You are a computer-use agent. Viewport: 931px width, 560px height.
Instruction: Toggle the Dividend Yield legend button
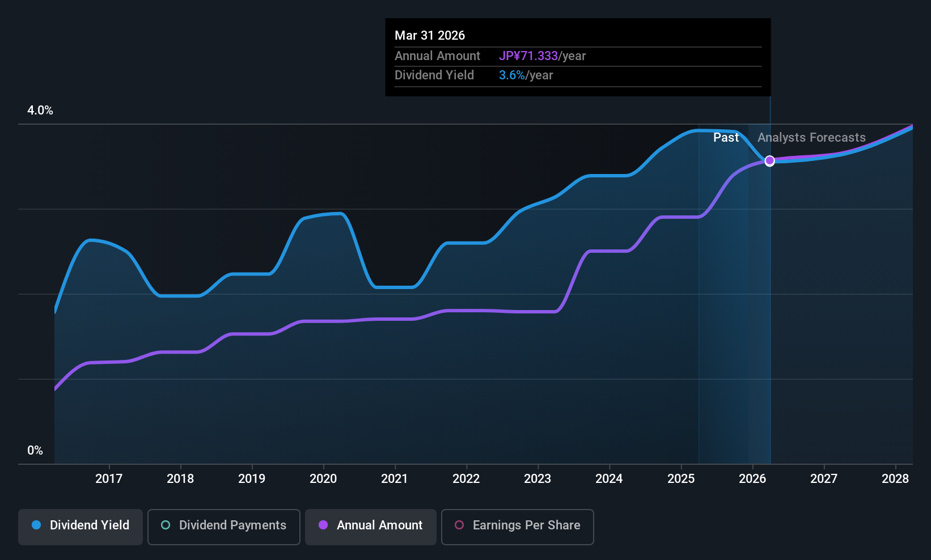(81, 527)
